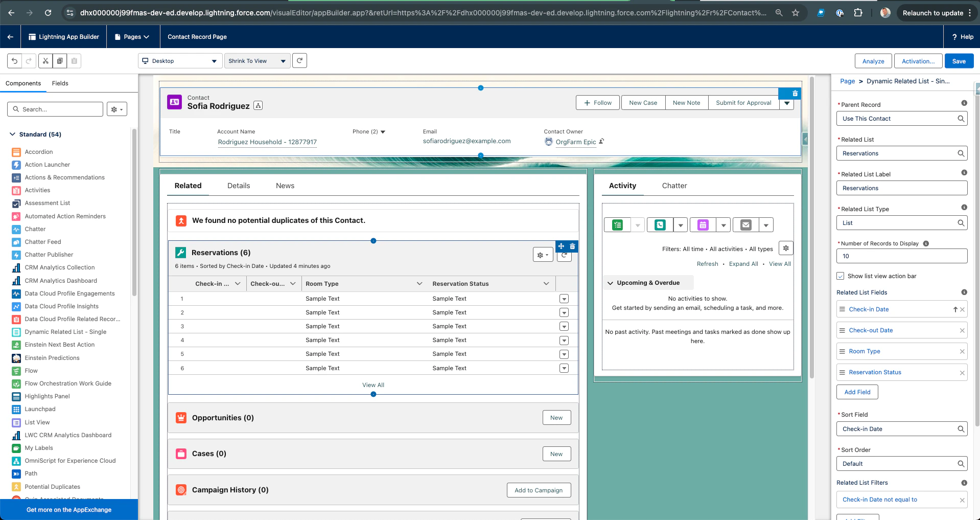This screenshot has height=520, width=980.
Task: Open component list settings gear
Action: click(x=116, y=109)
